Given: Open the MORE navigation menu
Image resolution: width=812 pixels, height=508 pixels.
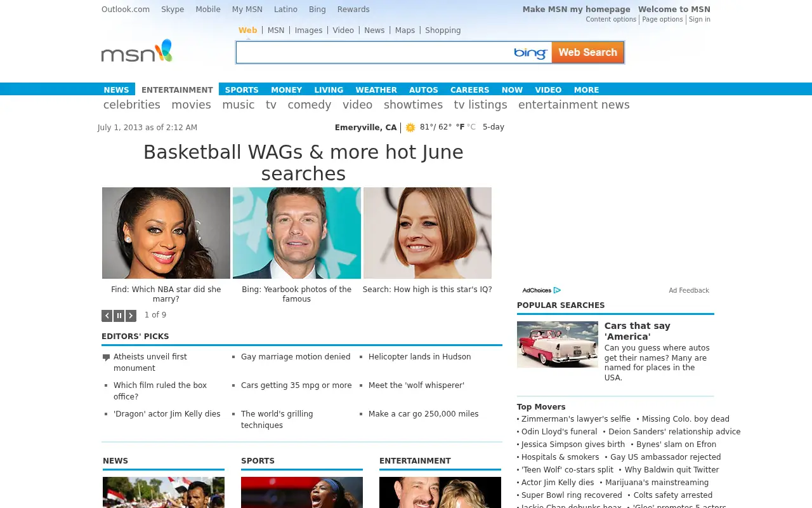Looking at the screenshot, I should point(586,90).
